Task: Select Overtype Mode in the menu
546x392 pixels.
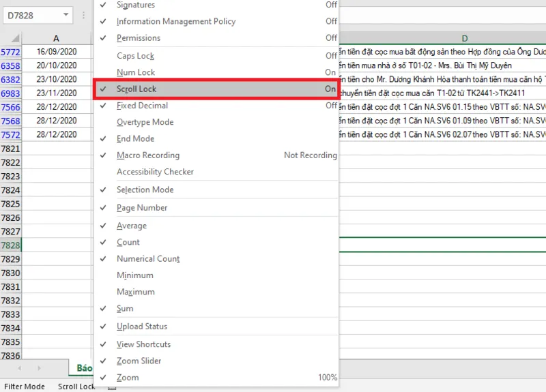Action: (x=216, y=122)
